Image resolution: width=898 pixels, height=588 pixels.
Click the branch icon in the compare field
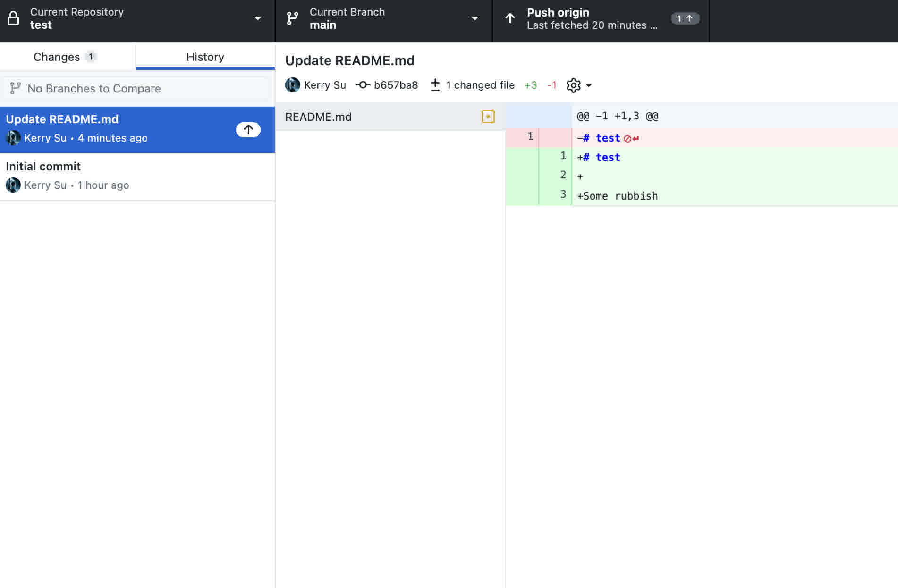[15, 88]
